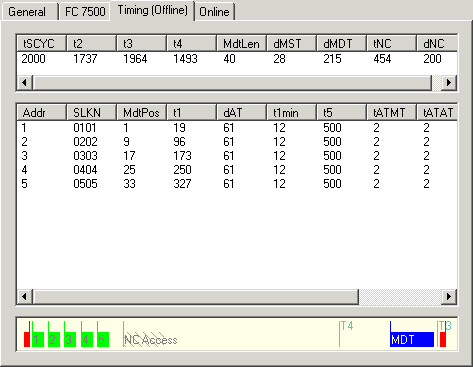Select the dNC value 200

pyautogui.click(x=432, y=59)
